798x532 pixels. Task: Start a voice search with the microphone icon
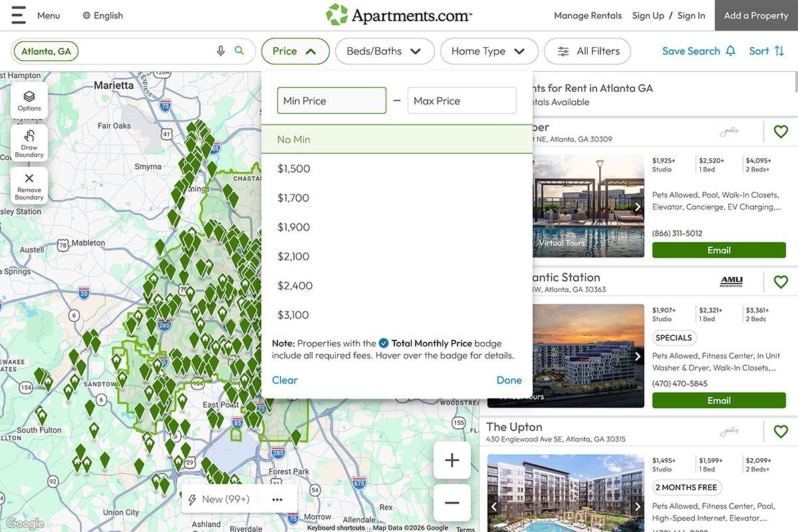point(221,50)
